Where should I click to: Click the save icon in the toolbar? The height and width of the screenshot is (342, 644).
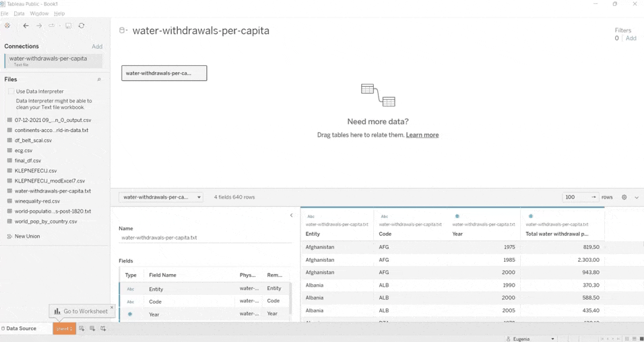click(x=68, y=26)
